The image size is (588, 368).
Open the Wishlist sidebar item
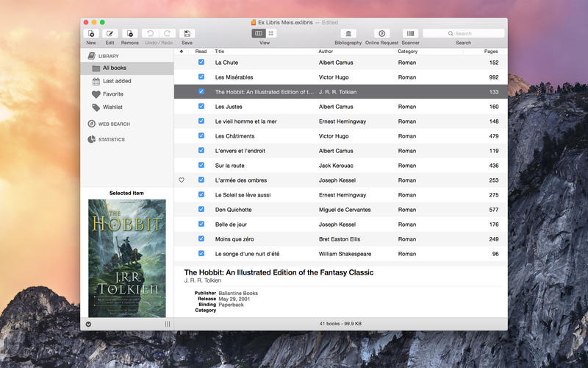tap(112, 107)
